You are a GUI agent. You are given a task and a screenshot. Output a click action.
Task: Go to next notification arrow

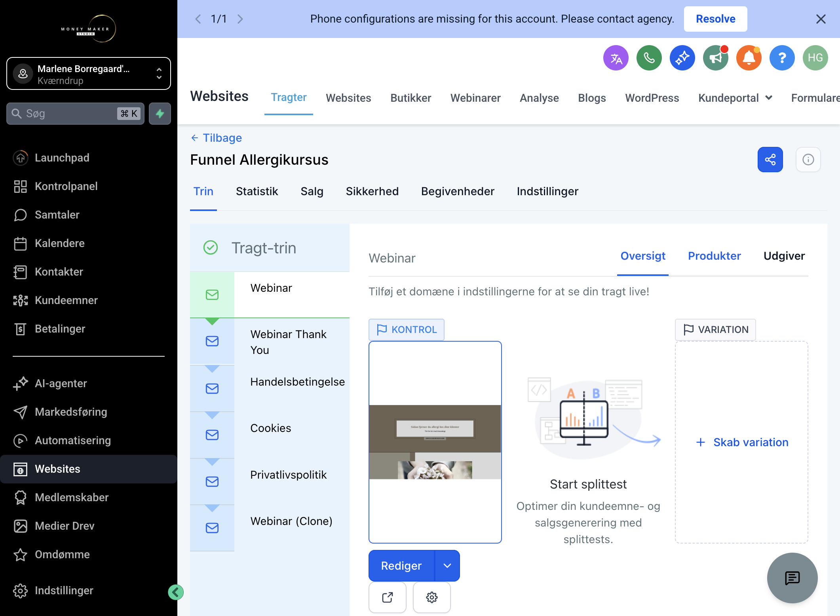click(240, 19)
